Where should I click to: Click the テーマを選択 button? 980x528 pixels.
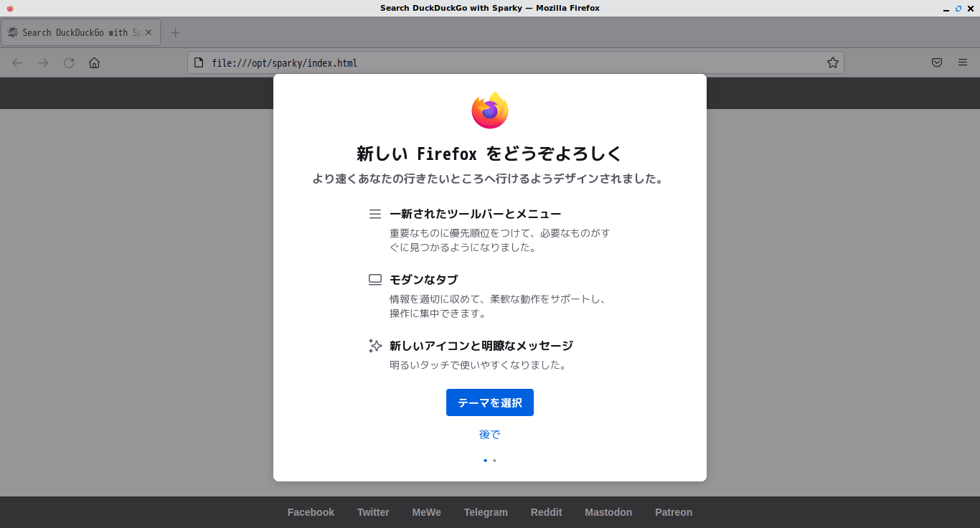coord(490,402)
